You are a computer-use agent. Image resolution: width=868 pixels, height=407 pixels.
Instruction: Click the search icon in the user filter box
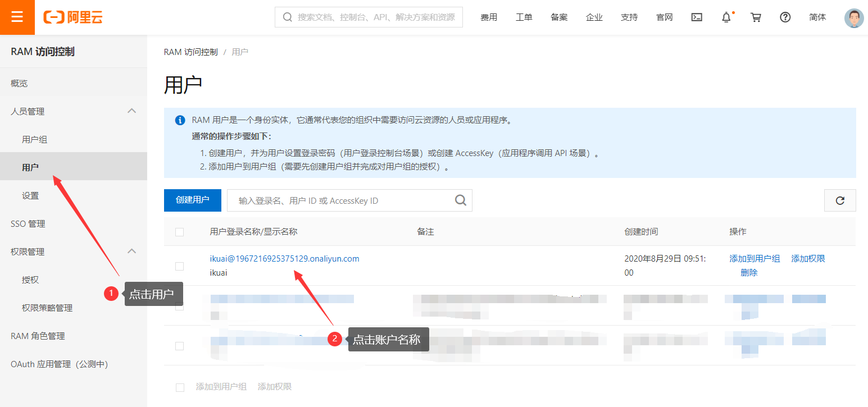pyautogui.click(x=461, y=200)
